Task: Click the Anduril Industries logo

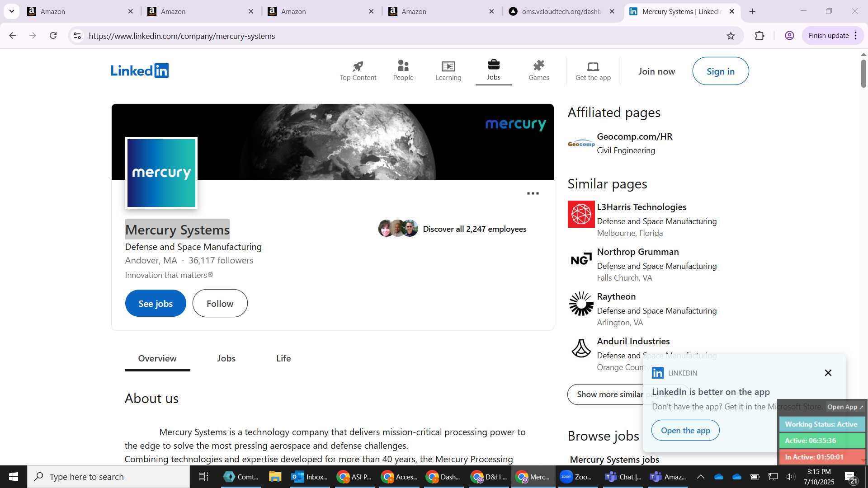Action: [581, 348]
